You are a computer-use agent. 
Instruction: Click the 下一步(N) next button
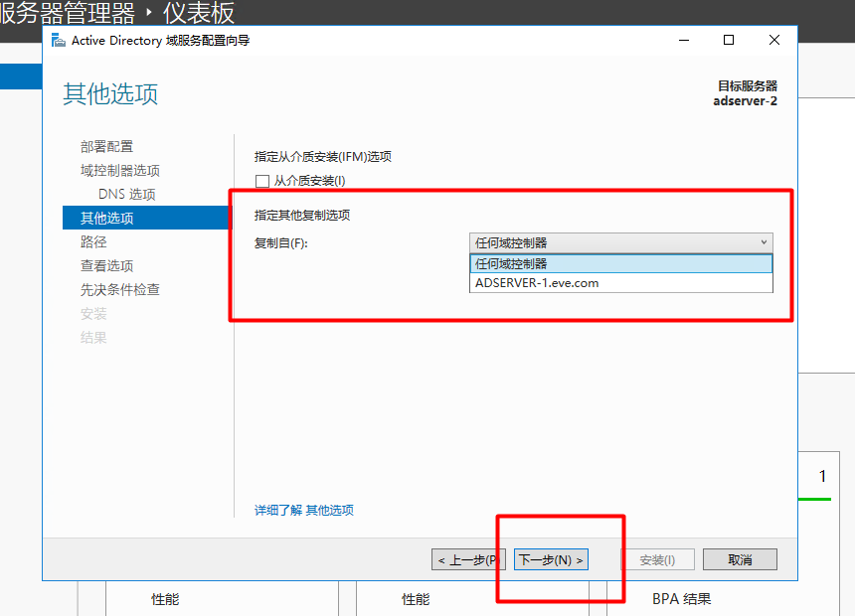point(551,559)
